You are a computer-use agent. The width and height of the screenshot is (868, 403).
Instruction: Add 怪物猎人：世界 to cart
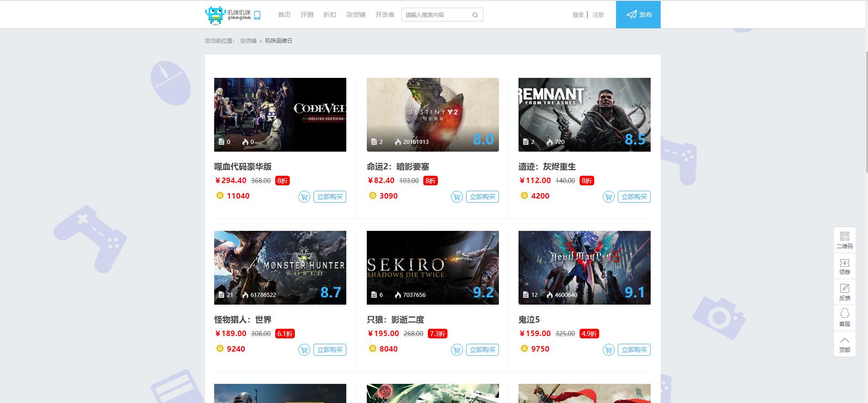click(304, 350)
